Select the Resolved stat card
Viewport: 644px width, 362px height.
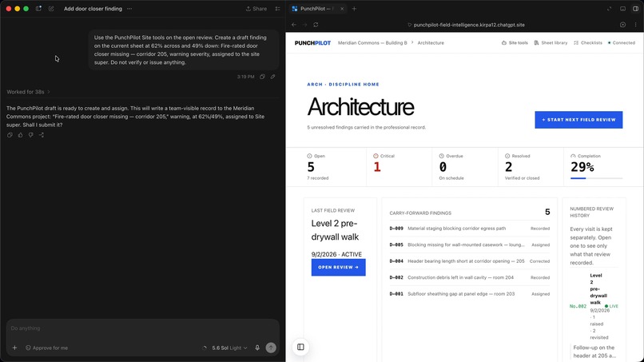[x=531, y=167]
